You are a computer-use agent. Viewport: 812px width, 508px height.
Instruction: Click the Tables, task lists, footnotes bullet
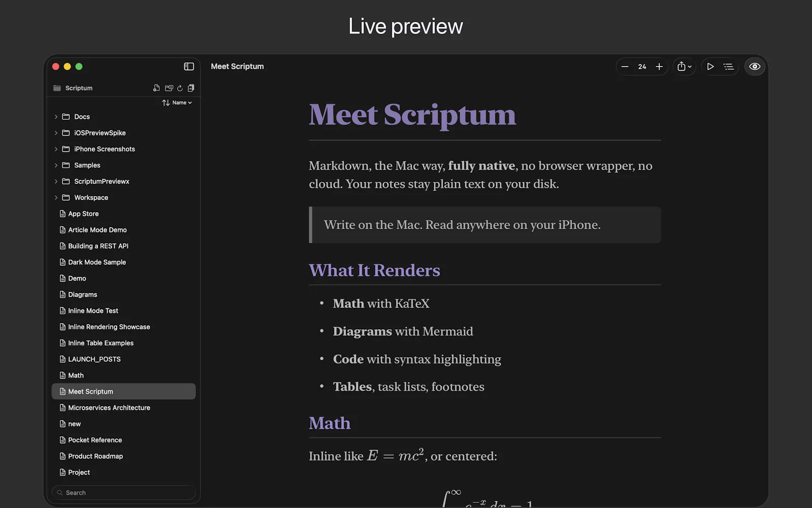409,387
